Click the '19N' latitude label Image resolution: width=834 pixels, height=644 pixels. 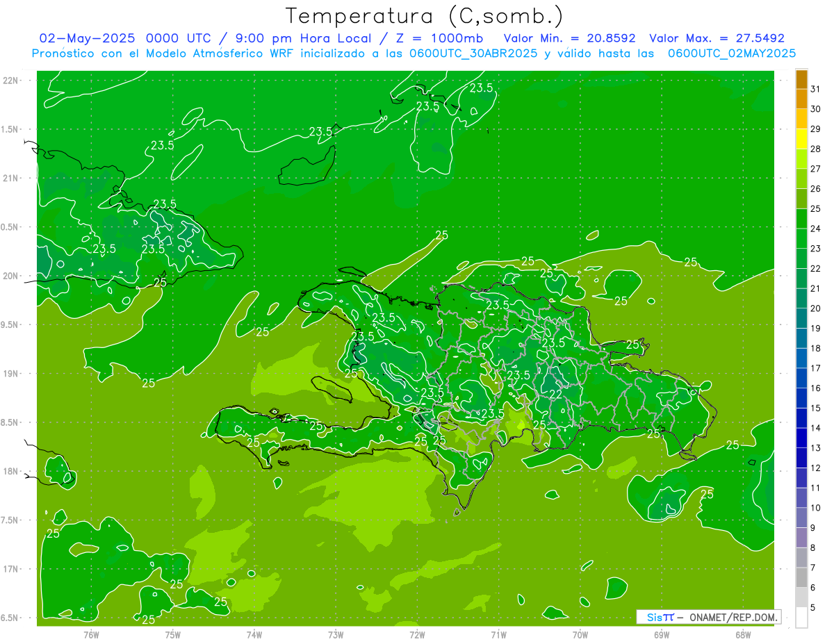(x=11, y=374)
